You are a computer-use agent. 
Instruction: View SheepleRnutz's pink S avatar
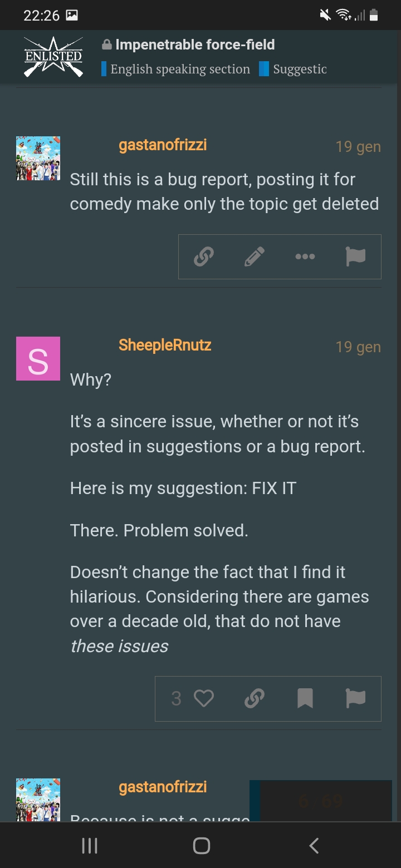38,359
